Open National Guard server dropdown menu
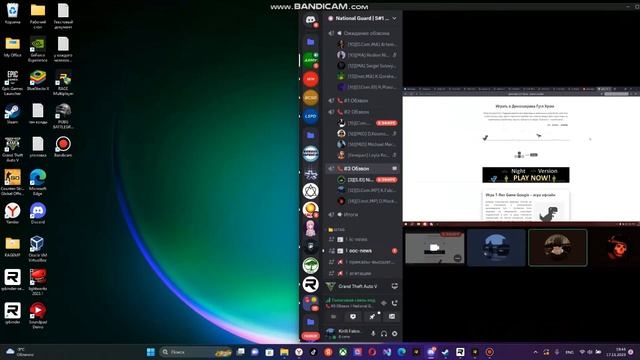This screenshot has width=640, height=360. pos(394,18)
